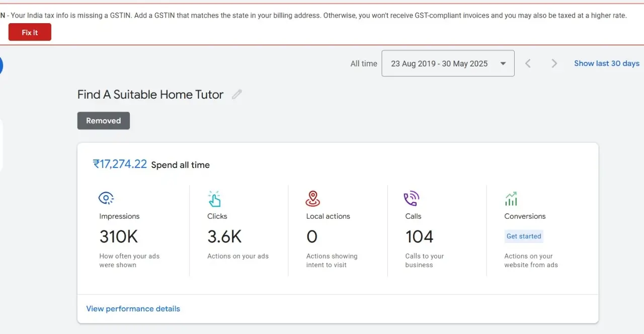This screenshot has height=334, width=644.
Task: Click the Calls phone icon
Action: [411, 199]
